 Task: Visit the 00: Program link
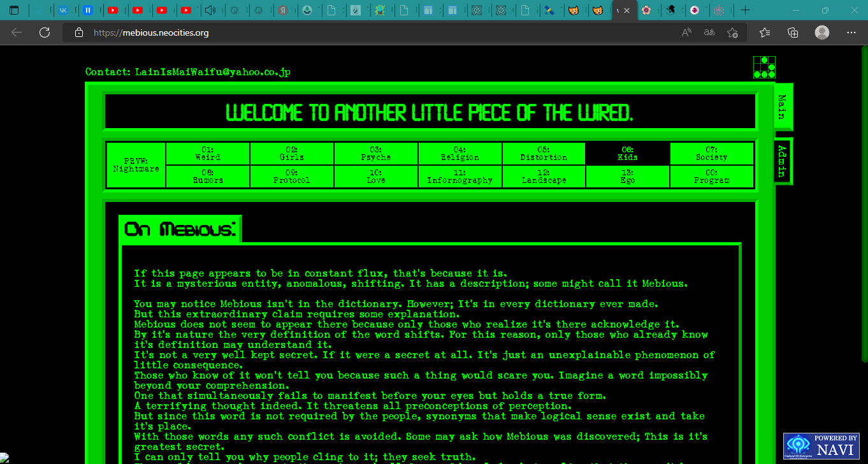(711, 177)
